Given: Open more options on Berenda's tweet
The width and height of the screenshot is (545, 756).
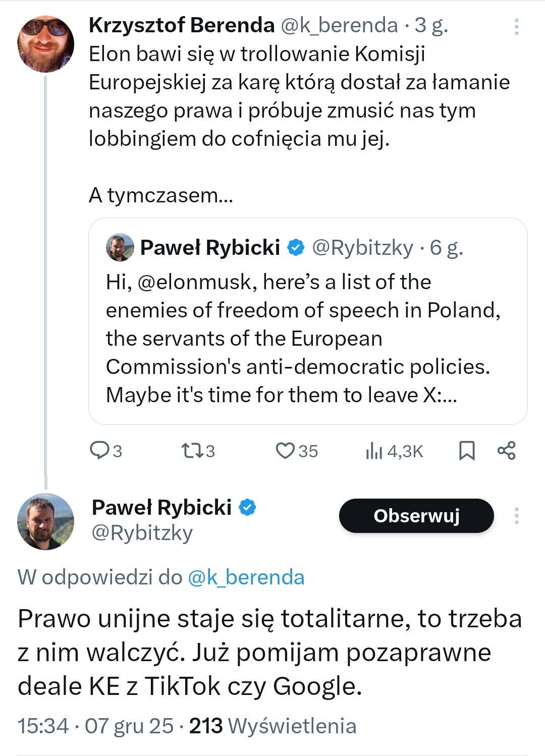Looking at the screenshot, I should [x=516, y=27].
